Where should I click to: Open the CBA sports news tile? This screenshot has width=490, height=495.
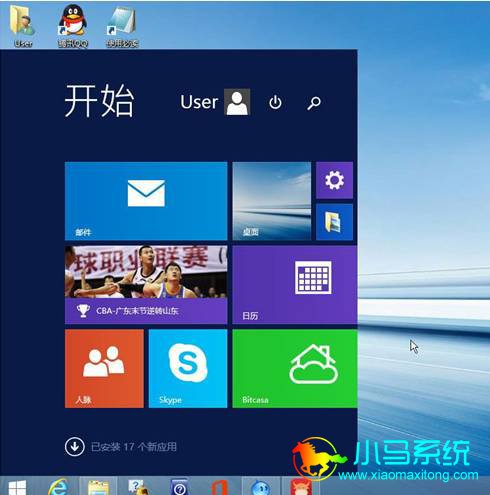click(x=146, y=285)
